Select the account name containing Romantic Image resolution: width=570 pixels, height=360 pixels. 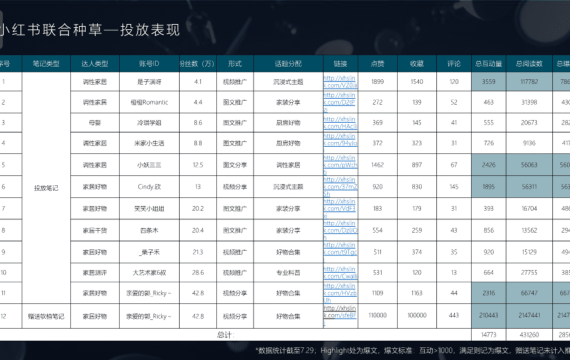149,102
